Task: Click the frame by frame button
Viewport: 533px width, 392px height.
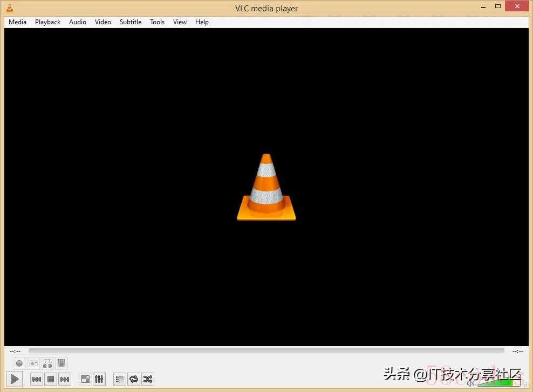Action: pos(61,363)
